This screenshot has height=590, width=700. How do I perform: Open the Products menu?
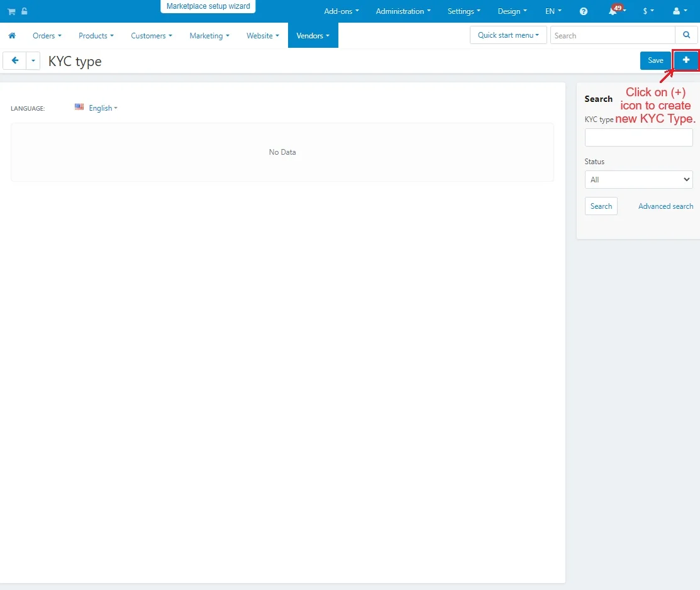coord(96,36)
